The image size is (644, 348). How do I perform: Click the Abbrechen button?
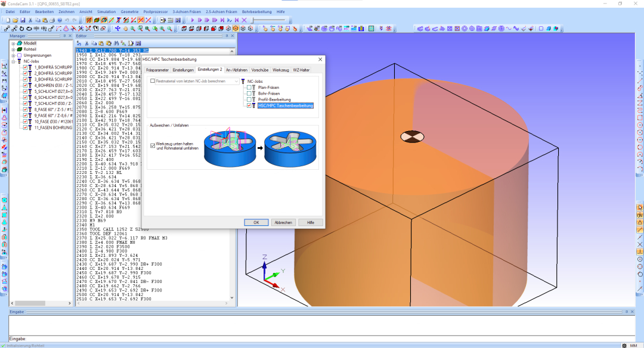[283, 222]
